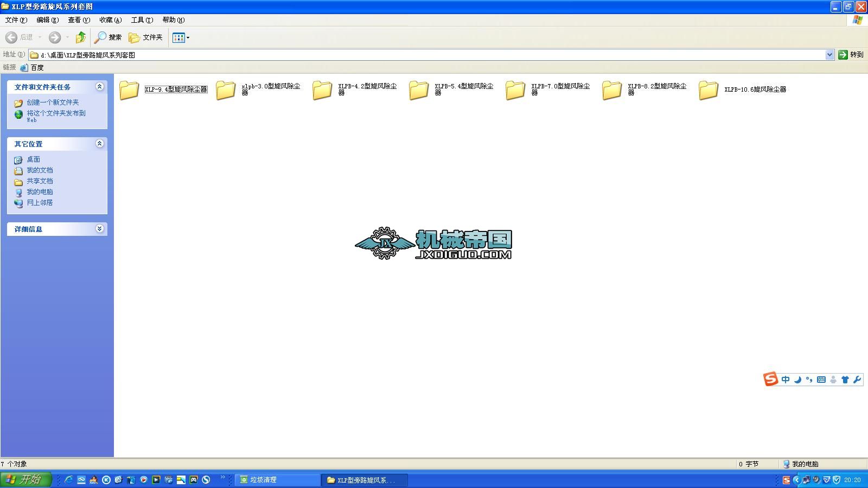Image resolution: width=868 pixels, height=488 pixels.
Task: Open the 搜索 search pane
Action: (108, 37)
